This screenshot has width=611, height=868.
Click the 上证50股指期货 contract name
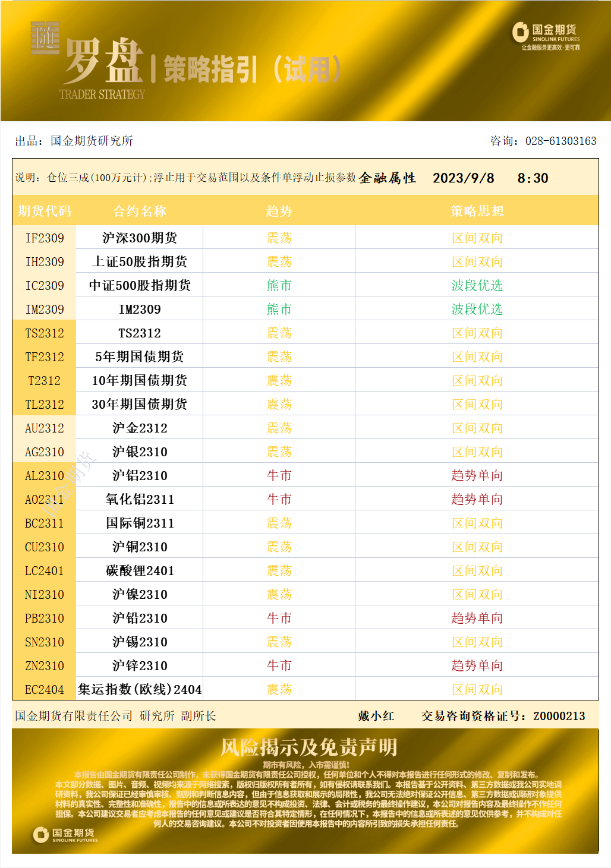pyautogui.click(x=140, y=261)
